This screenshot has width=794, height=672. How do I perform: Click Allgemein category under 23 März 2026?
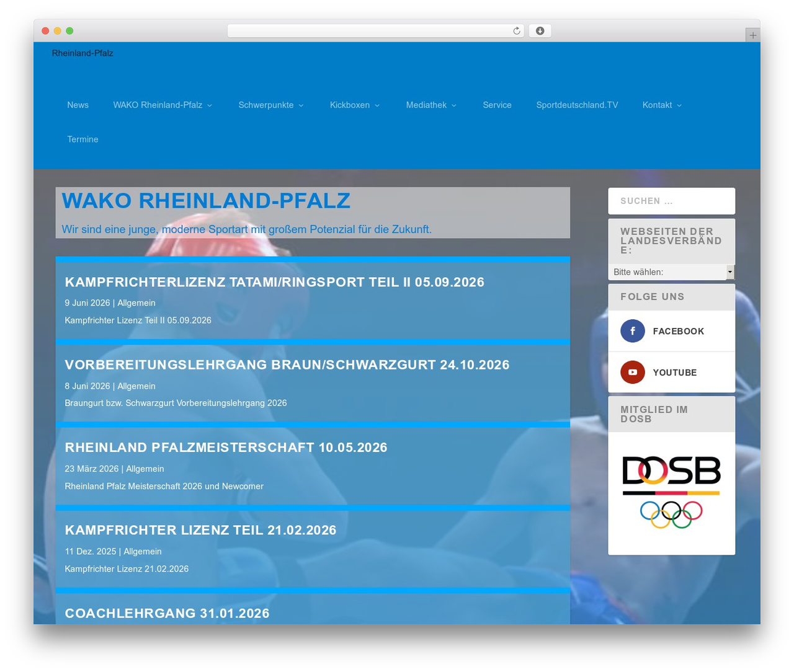pos(145,469)
